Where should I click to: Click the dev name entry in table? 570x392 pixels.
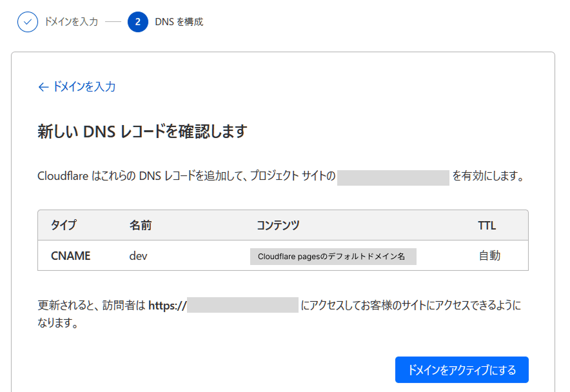[x=137, y=256]
